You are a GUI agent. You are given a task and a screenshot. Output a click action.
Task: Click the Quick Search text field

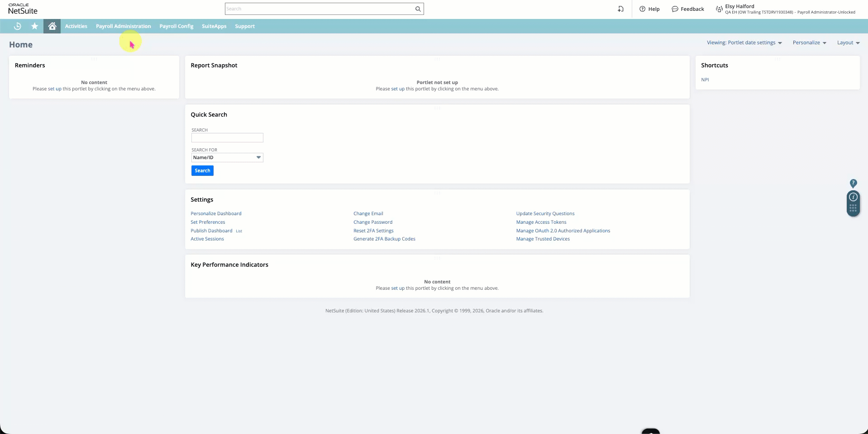pos(227,137)
